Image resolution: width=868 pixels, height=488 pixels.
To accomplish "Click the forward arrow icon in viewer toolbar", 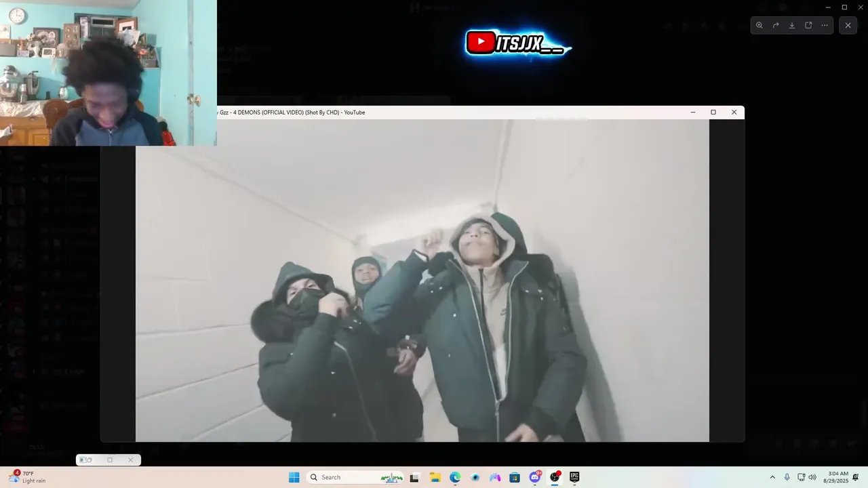I will coord(776,25).
